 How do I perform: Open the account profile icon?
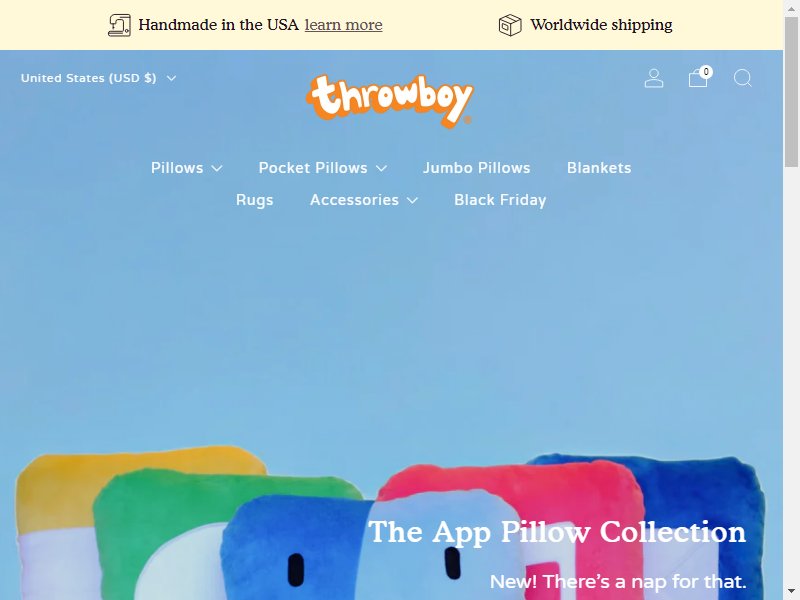click(654, 79)
